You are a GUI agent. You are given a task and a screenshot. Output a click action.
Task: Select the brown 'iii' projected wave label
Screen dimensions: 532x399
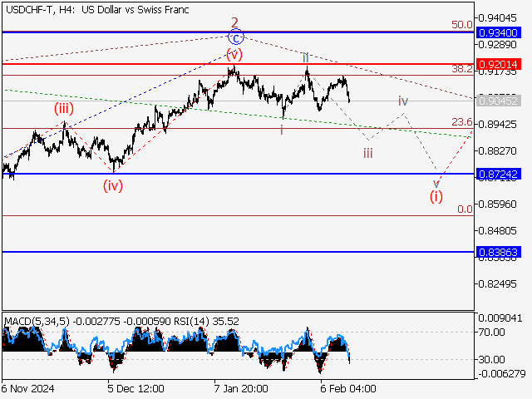pyautogui.click(x=367, y=153)
